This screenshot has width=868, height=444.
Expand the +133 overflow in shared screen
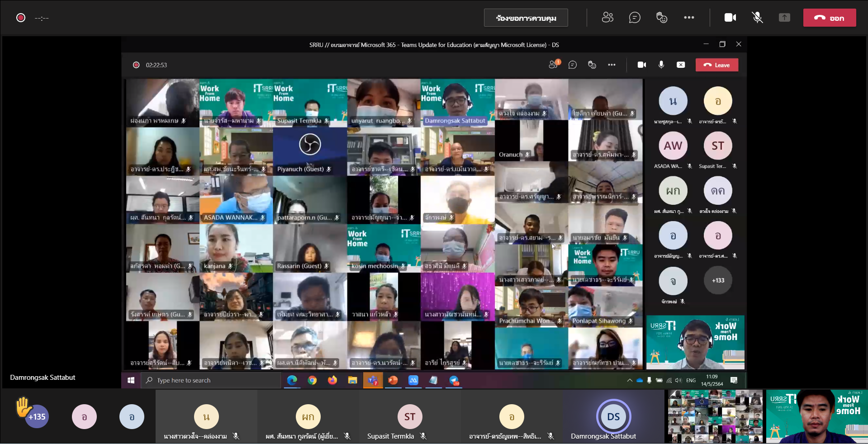(x=718, y=280)
